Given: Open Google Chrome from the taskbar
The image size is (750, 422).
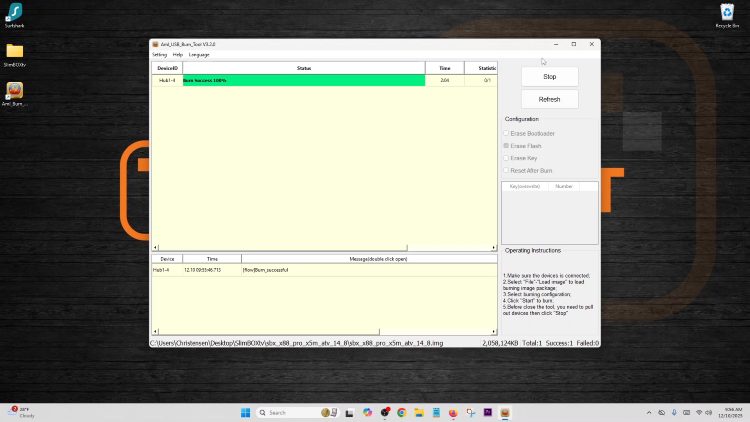Looking at the screenshot, I should [x=402, y=412].
